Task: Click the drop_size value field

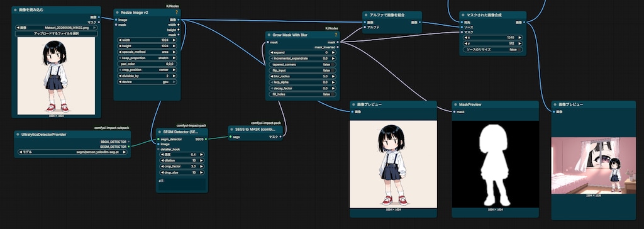Action: pos(182,172)
